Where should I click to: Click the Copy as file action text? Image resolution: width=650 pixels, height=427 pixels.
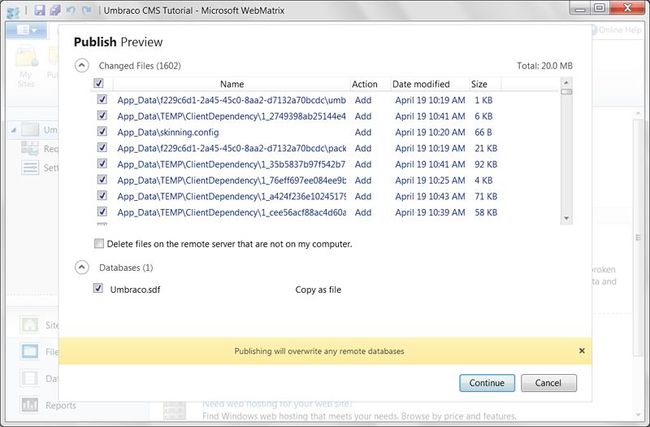(x=318, y=290)
